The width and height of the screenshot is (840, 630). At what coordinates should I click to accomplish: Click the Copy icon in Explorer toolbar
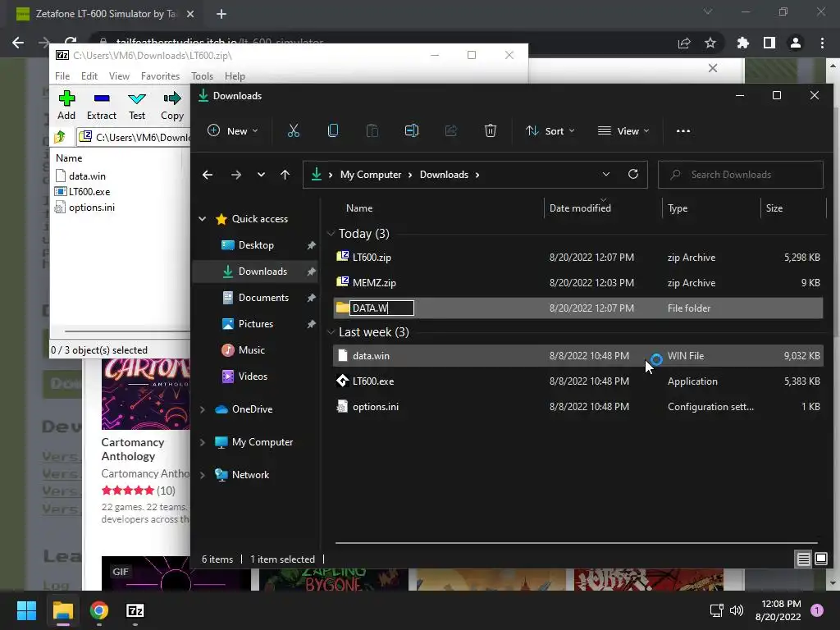coord(333,130)
